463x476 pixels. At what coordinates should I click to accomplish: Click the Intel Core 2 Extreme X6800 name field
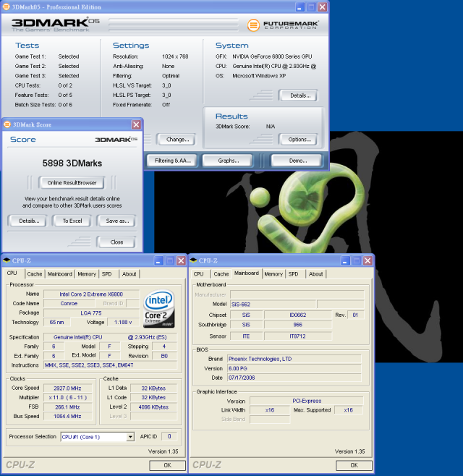pos(91,294)
